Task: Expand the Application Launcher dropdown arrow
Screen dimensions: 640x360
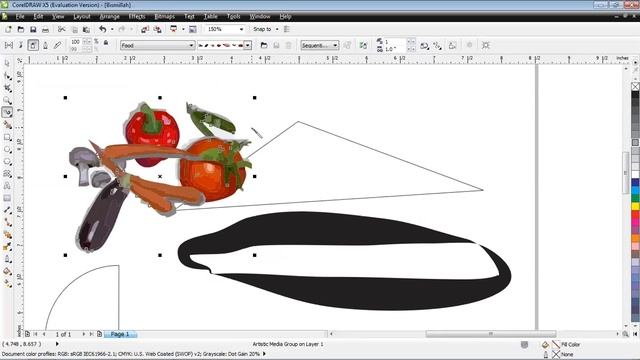Action: pos(183,29)
